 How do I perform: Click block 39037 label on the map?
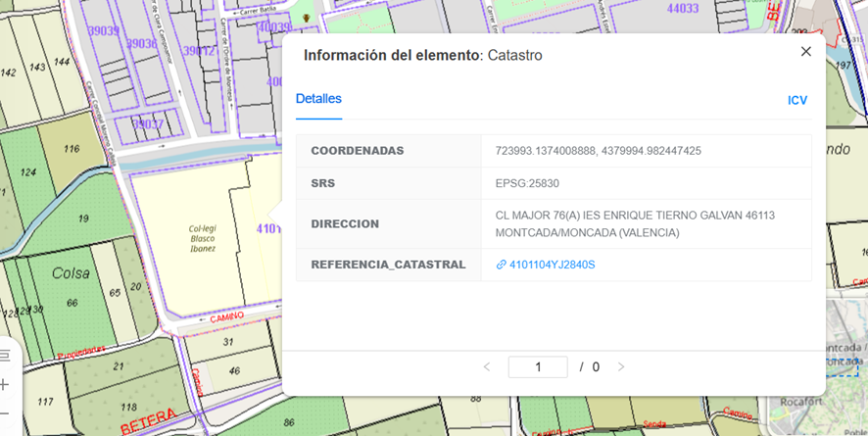pyautogui.click(x=148, y=123)
